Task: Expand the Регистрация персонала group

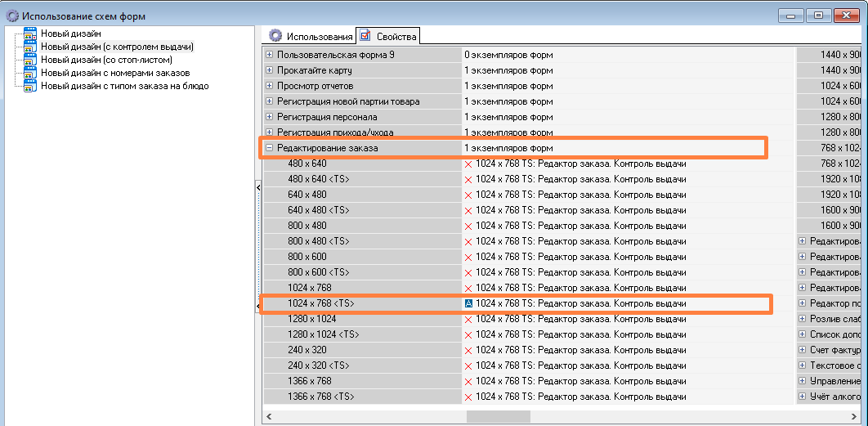Action: pos(270,117)
